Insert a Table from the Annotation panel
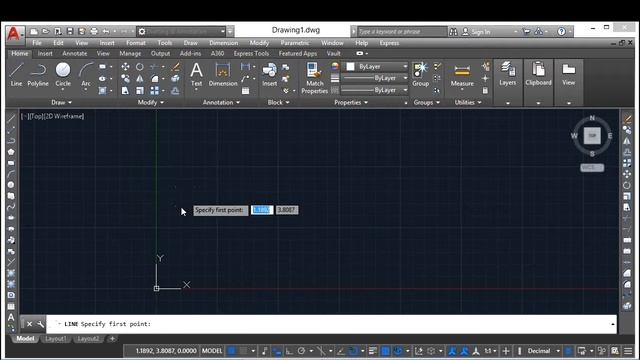 245,91
